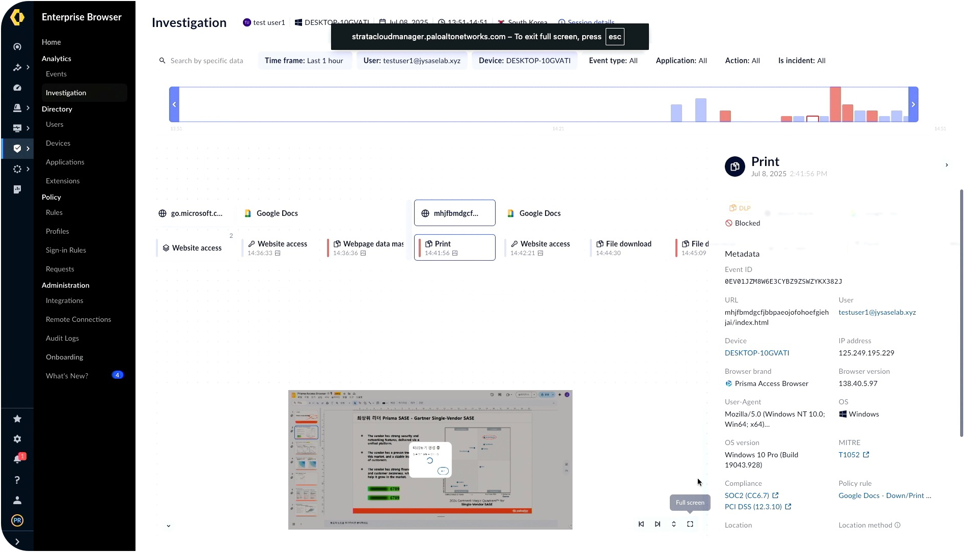Expand the shield icon submenu chevron
Screen dimensions: 980x552
(28, 149)
